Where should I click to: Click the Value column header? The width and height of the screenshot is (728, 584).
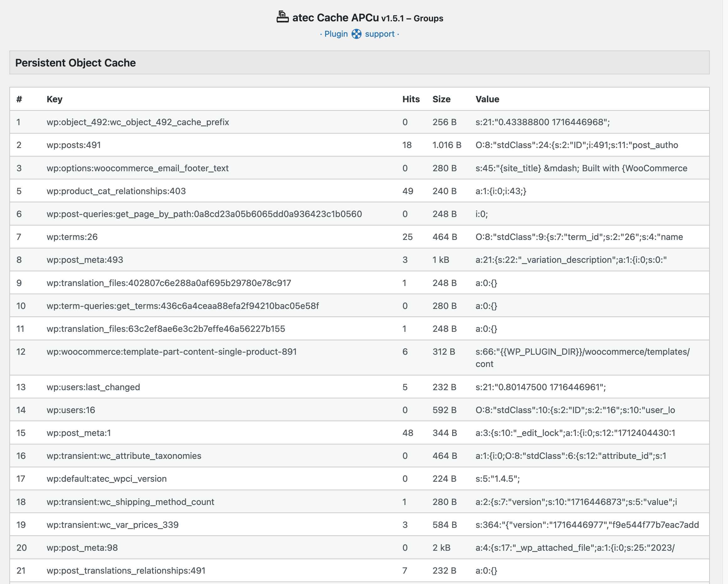click(x=487, y=99)
